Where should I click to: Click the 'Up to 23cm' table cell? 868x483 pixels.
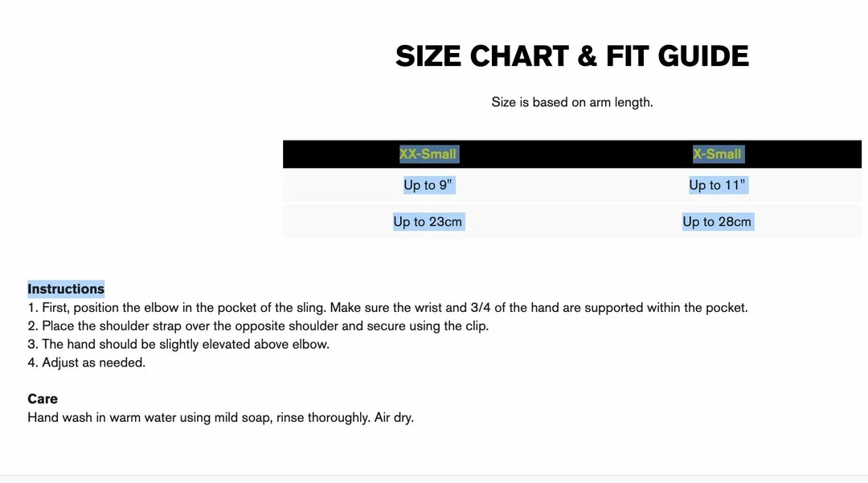click(428, 222)
